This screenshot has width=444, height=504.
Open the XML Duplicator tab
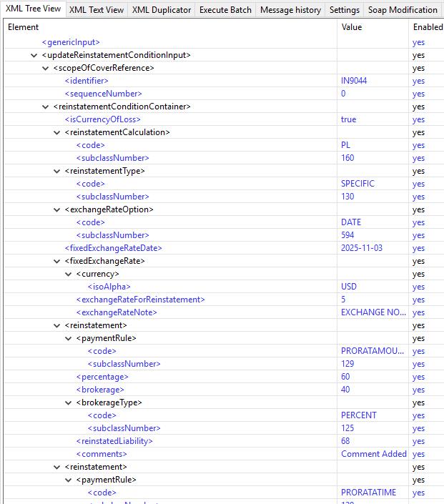(x=162, y=10)
